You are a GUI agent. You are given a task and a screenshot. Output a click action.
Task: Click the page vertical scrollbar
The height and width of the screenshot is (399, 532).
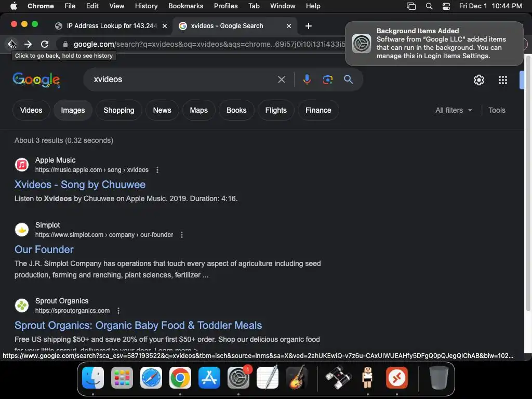point(528,183)
